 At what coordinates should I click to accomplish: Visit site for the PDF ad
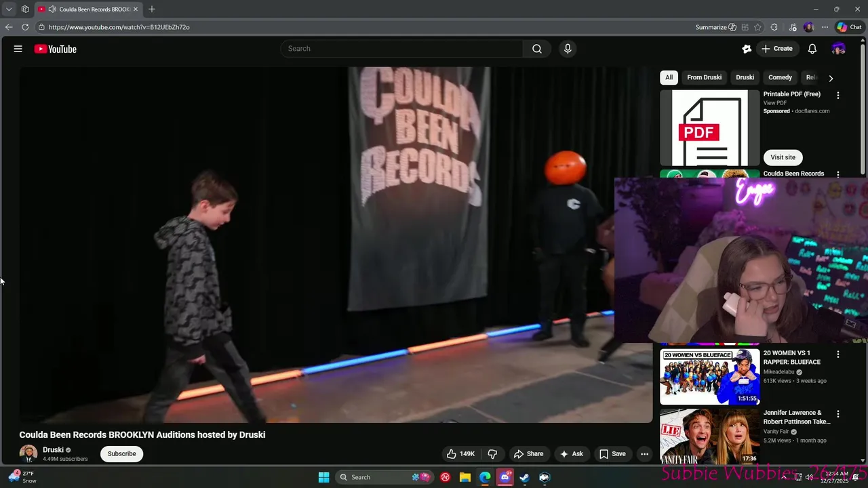(783, 157)
